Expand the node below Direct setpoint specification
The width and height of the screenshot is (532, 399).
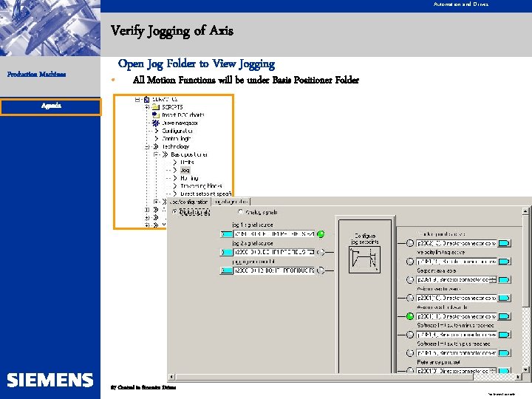[x=157, y=202]
